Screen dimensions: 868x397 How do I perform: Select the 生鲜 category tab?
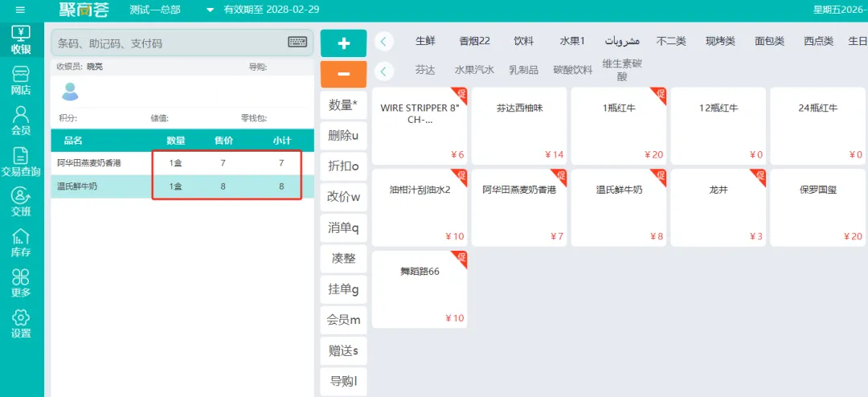pos(425,41)
